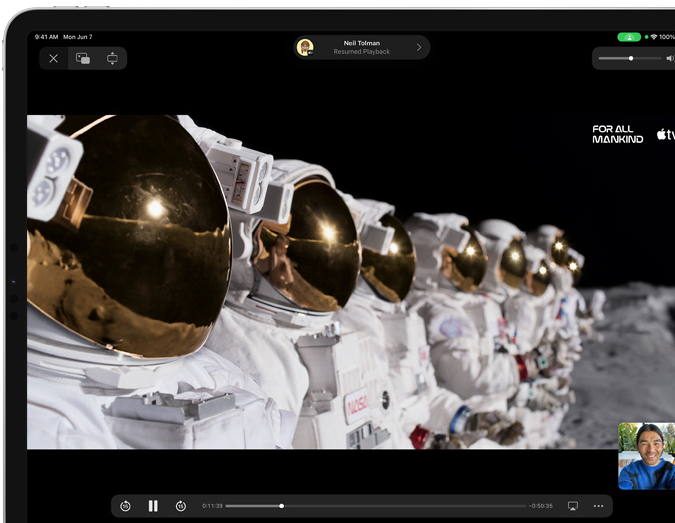Screen dimensions: 675x523
Task: Tap the For All Mankind title logo
Action: pos(617,134)
